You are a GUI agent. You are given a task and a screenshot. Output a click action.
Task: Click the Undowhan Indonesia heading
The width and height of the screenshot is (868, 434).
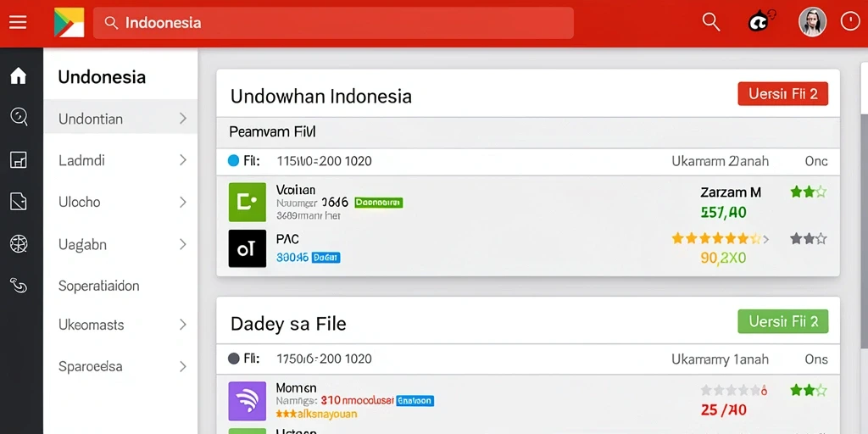(x=321, y=97)
